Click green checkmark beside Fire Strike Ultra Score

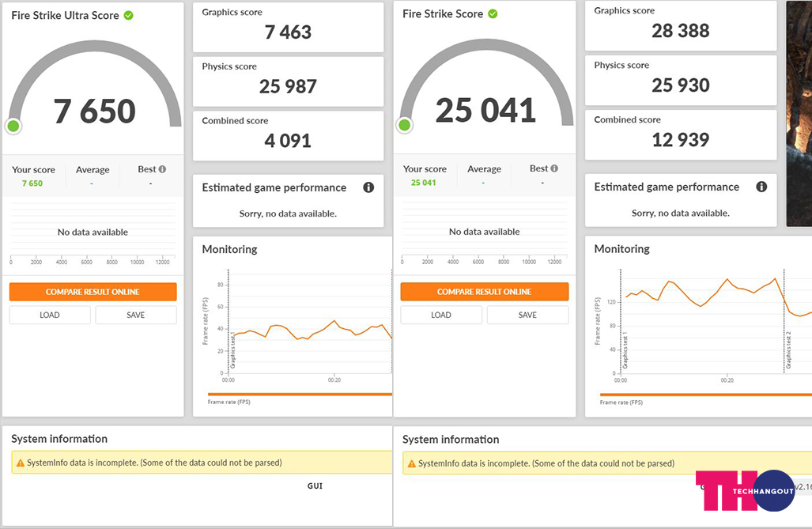point(128,16)
